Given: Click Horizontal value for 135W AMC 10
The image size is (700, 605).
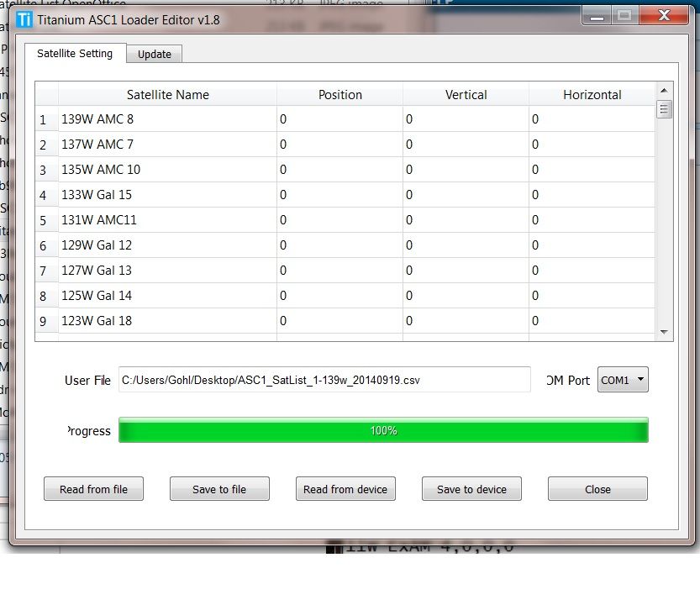Looking at the screenshot, I should (592, 170).
